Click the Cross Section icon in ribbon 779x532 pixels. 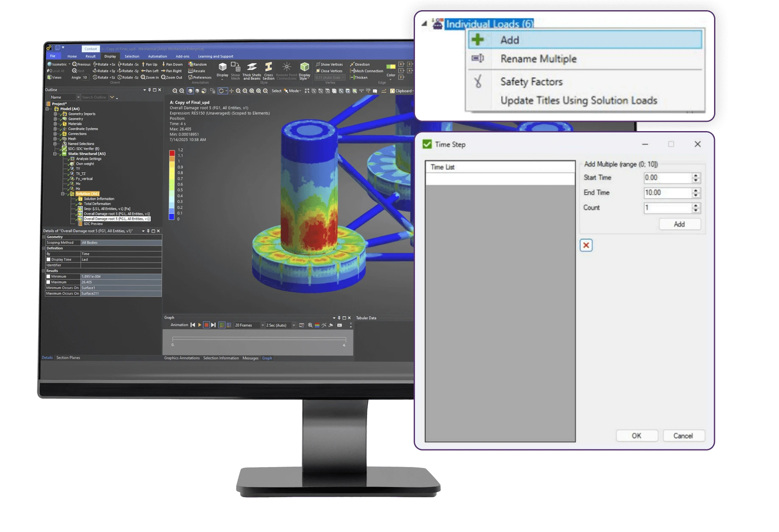[268, 67]
